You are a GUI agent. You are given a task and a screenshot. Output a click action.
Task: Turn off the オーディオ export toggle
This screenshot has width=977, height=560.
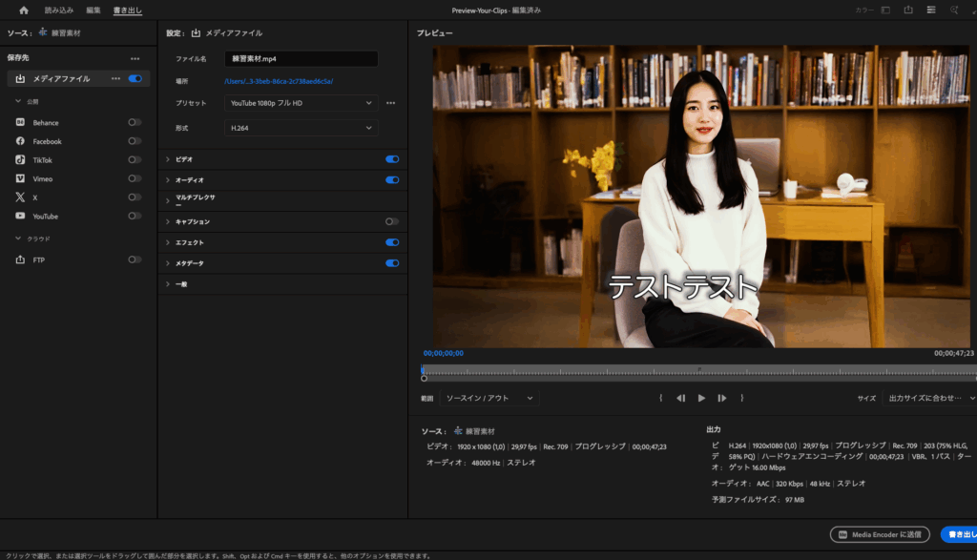tap(392, 179)
